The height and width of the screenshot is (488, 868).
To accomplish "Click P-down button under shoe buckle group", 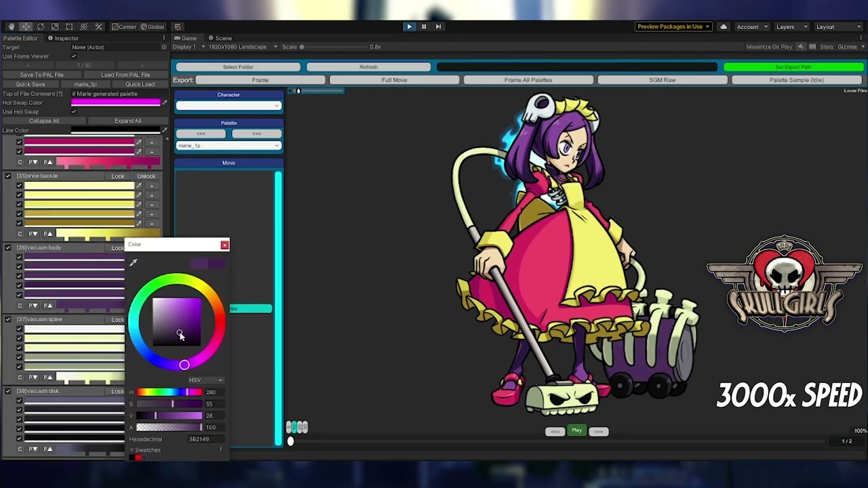I will point(33,234).
